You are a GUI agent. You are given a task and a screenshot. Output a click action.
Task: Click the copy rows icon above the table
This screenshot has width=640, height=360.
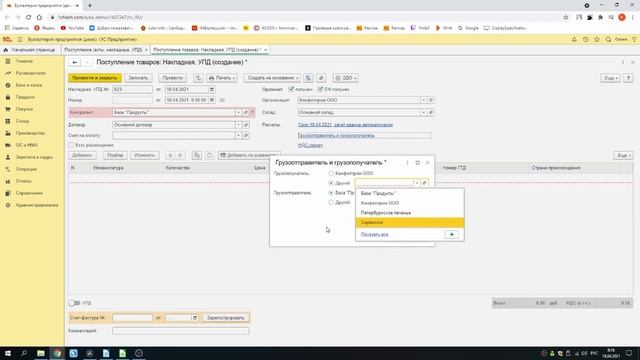[197, 156]
